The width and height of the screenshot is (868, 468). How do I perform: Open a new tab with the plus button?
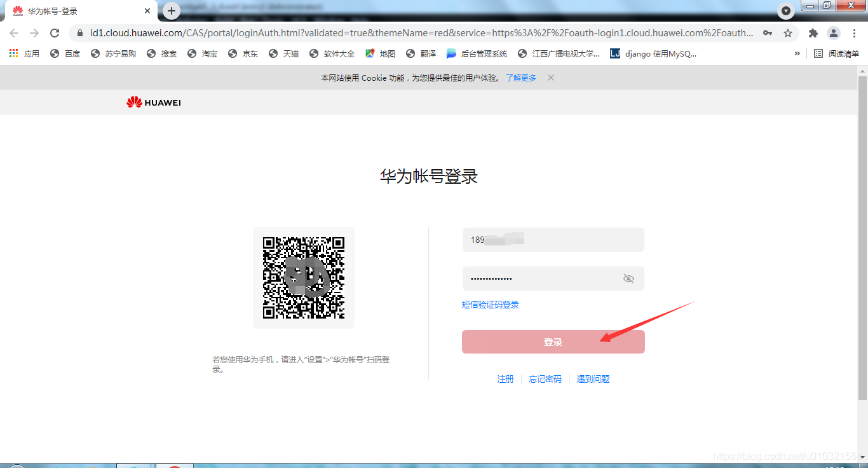(172, 11)
